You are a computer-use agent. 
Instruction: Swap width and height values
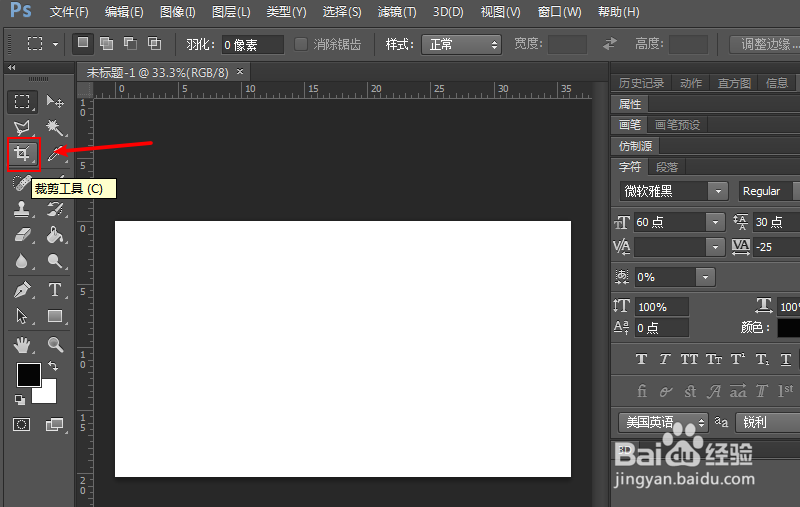[610, 44]
